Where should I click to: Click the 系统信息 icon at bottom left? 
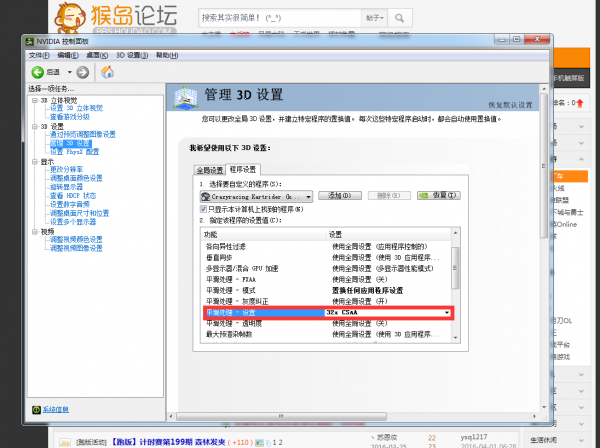click(x=36, y=410)
